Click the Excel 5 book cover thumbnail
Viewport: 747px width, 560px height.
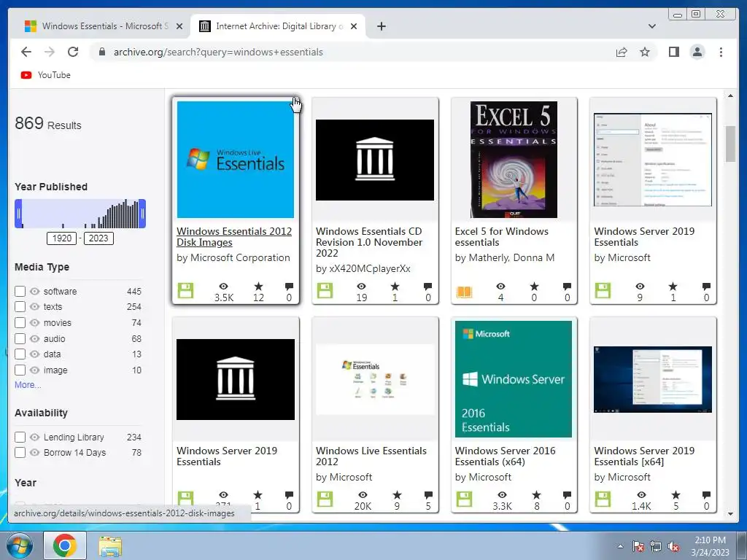tap(514, 160)
